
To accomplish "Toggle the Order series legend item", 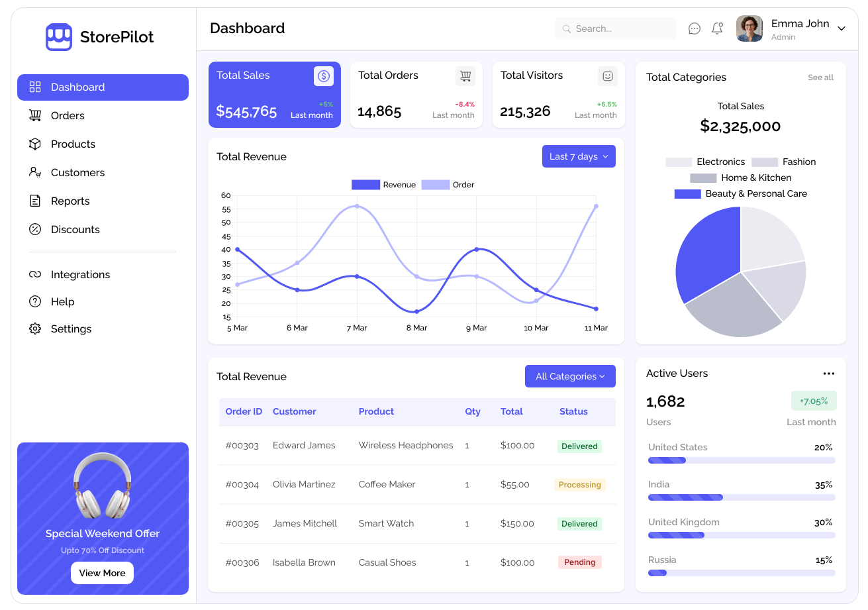I will (448, 185).
